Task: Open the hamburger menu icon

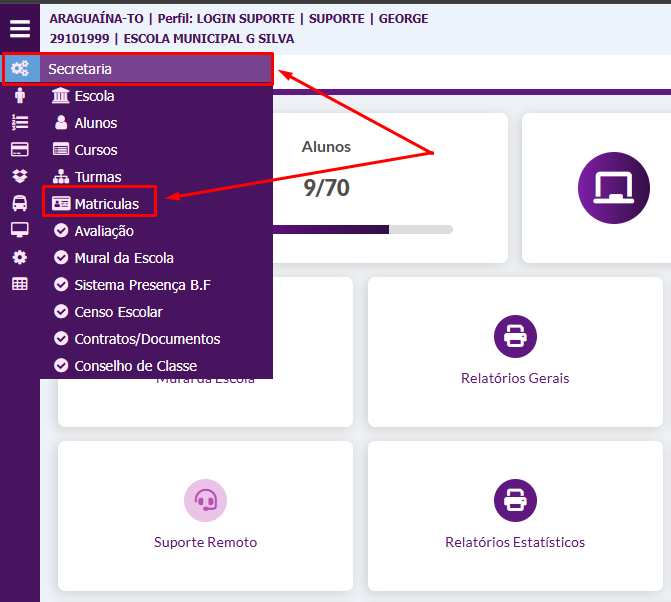Action: click(x=20, y=29)
